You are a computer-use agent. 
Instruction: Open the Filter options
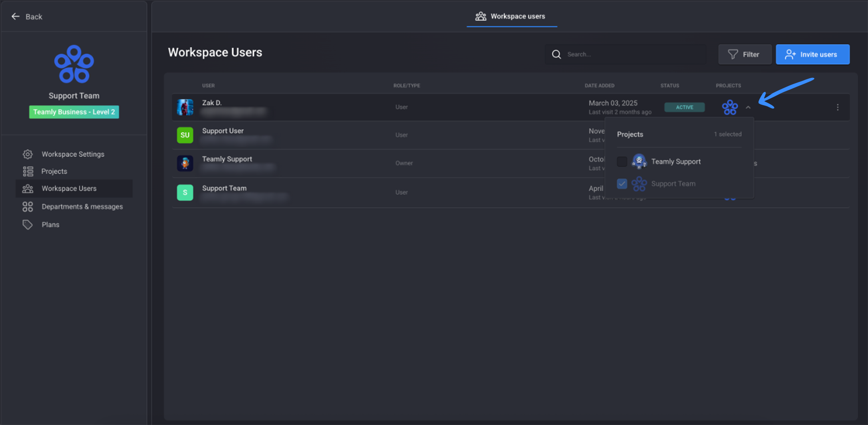pos(745,54)
